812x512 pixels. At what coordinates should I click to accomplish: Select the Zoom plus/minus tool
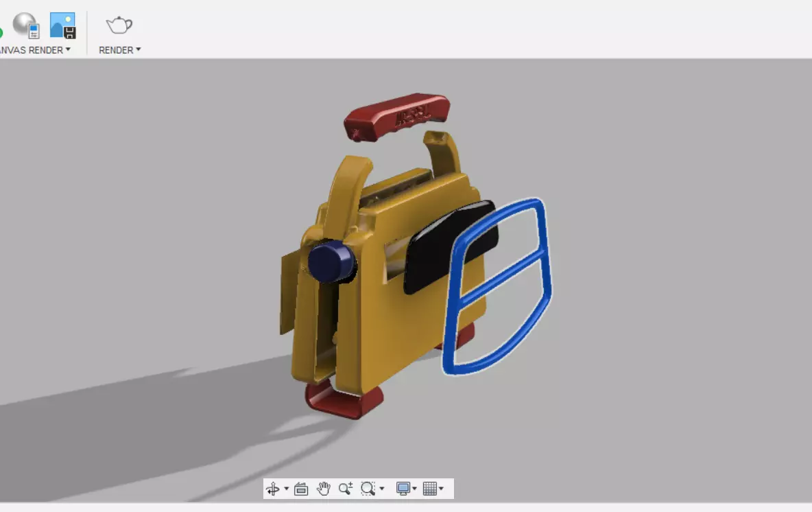click(346, 489)
